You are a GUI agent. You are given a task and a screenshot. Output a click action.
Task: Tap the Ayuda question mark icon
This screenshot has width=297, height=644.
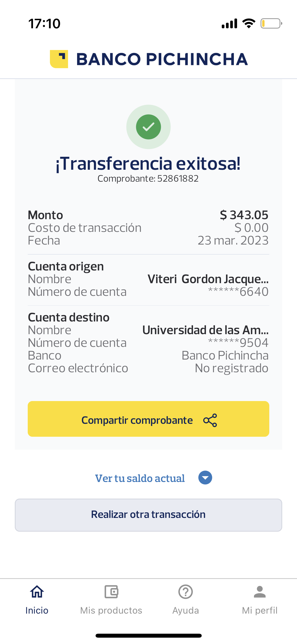186,592
